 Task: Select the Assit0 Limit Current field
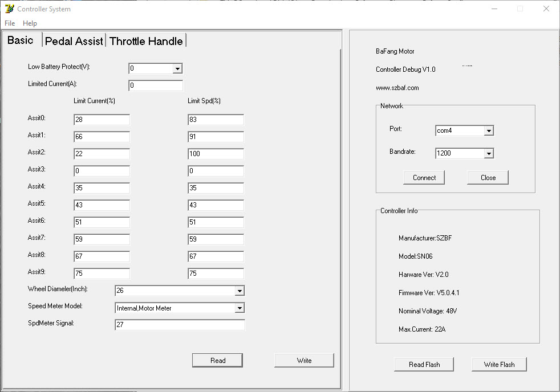pos(102,120)
